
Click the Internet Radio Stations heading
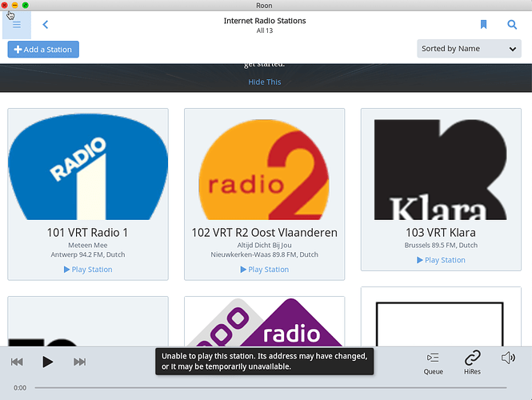pyautogui.click(x=265, y=21)
